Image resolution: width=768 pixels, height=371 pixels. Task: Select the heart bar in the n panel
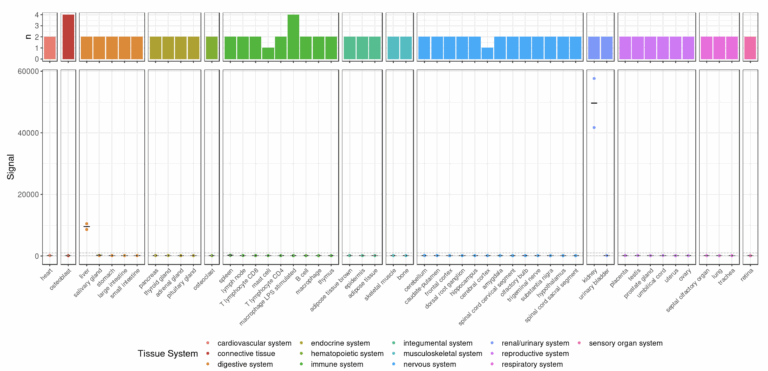tap(49, 48)
